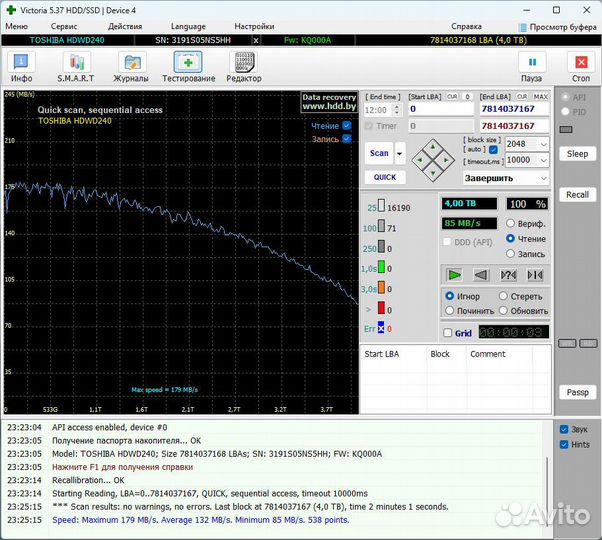Disable the Hints checkbox

tap(564, 444)
